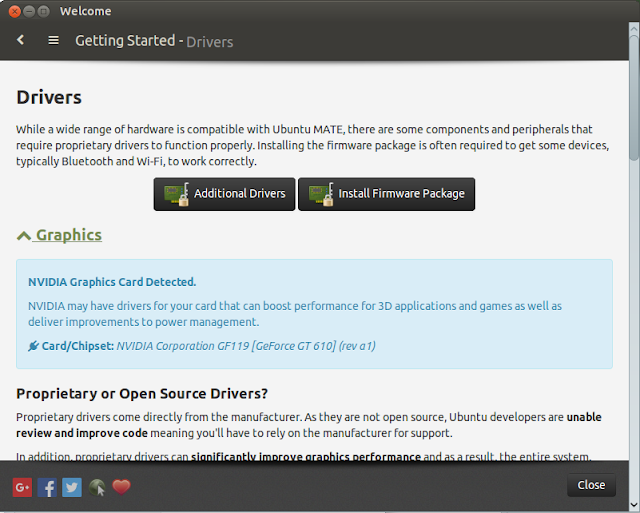The width and height of the screenshot is (640, 513).
Task: Open the Twitter icon
Action: (72, 487)
